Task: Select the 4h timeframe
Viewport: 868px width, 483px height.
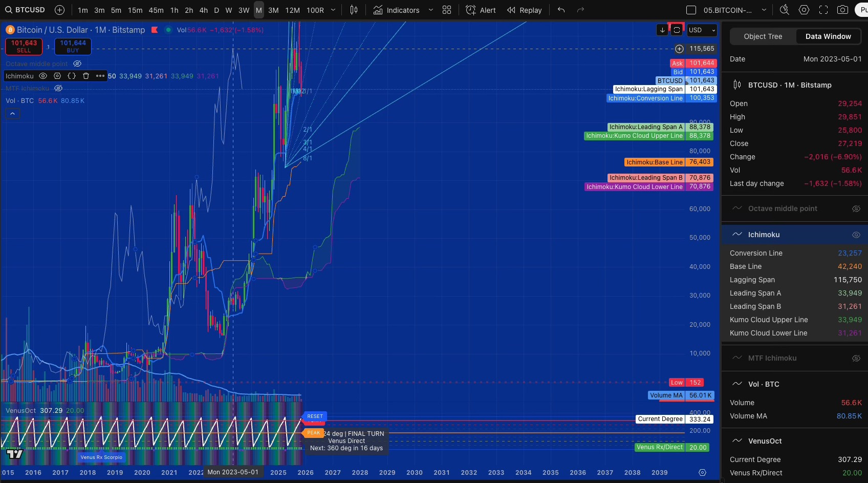Action: coord(204,10)
